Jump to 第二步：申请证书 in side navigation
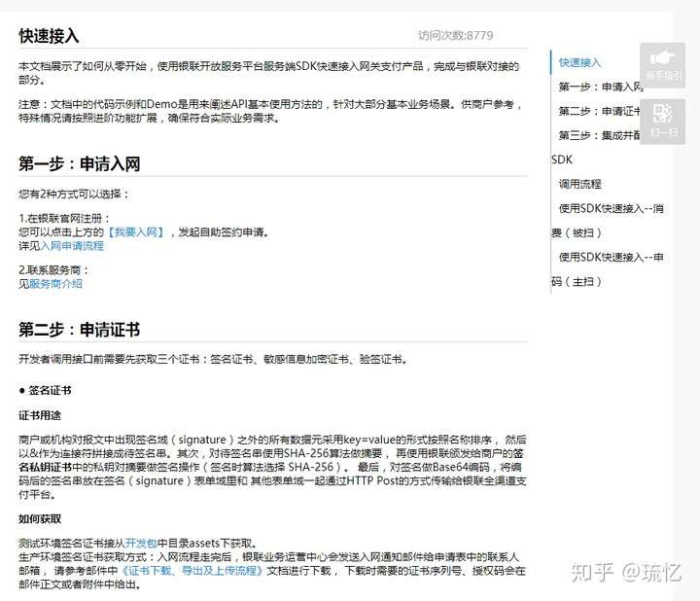 pyautogui.click(x=599, y=111)
